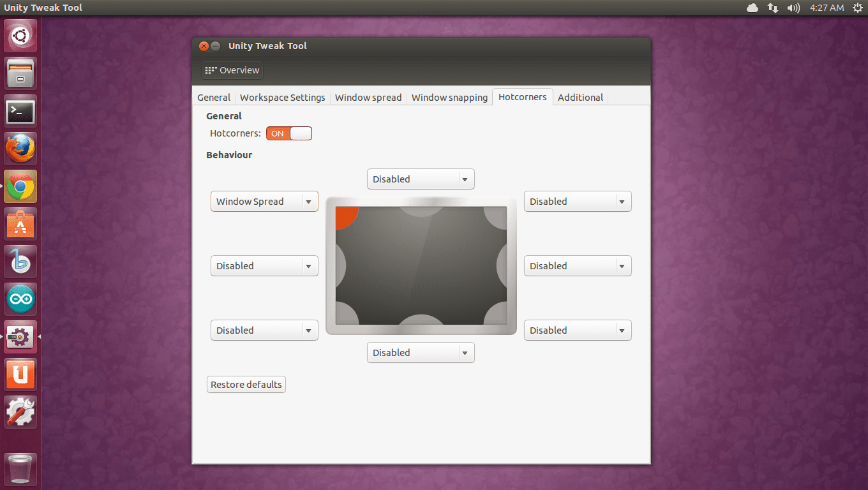
Task: Open Google Chrome from the launcher
Action: 20,186
